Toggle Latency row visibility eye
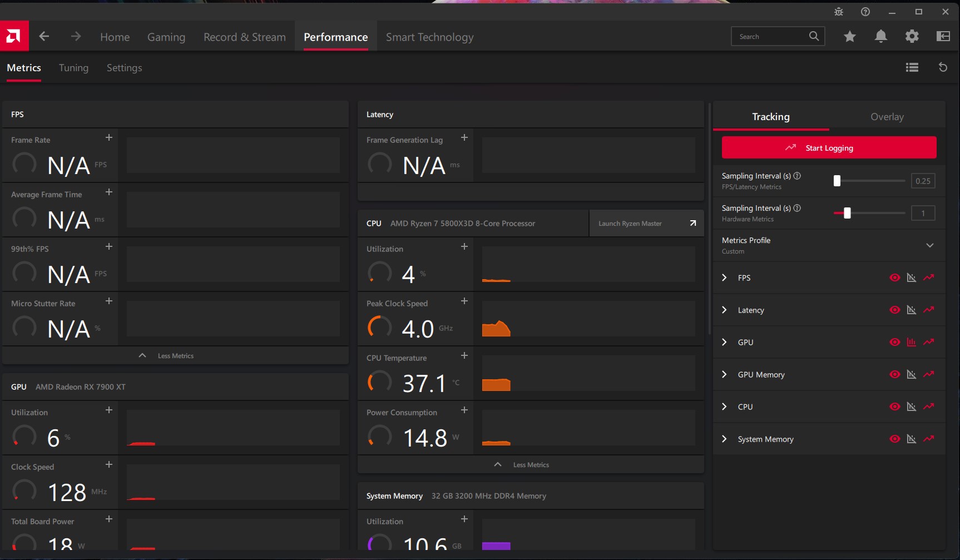The width and height of the screenshot is (960, 560). tap(895, 310)
